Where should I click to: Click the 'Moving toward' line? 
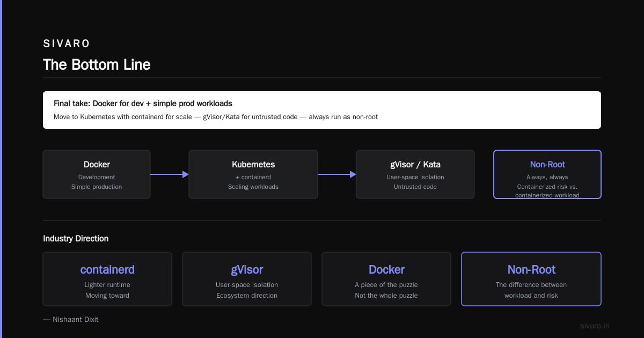click(x=107, y=296)
